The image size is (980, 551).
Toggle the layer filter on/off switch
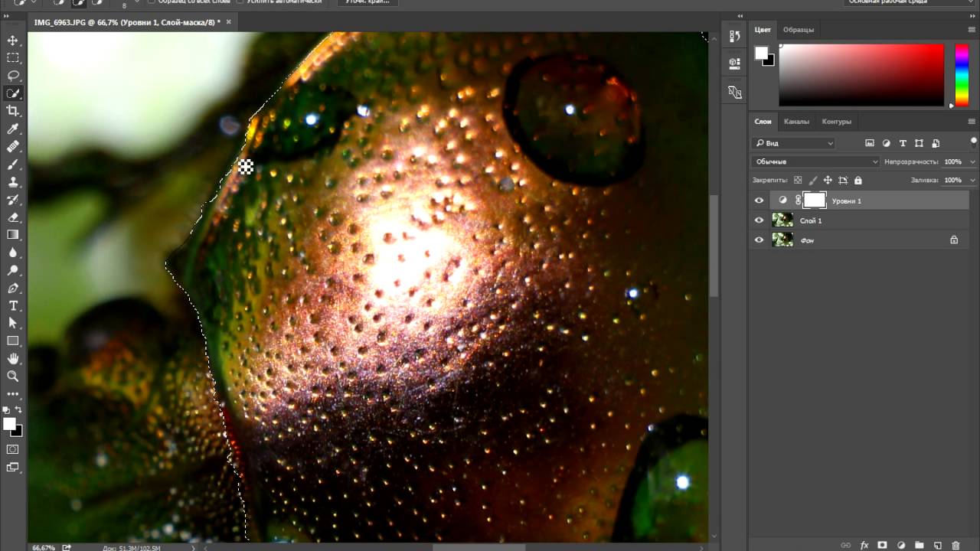coord(974,141)
